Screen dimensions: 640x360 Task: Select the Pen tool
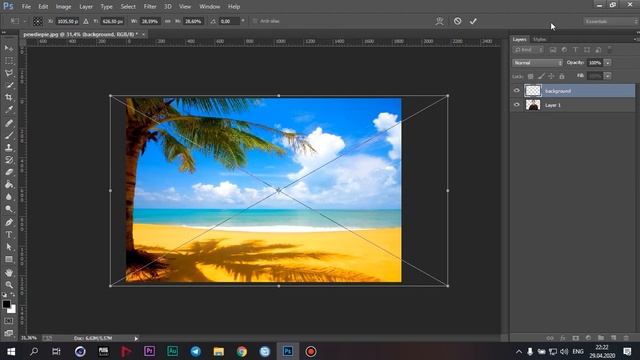(9, 222)
